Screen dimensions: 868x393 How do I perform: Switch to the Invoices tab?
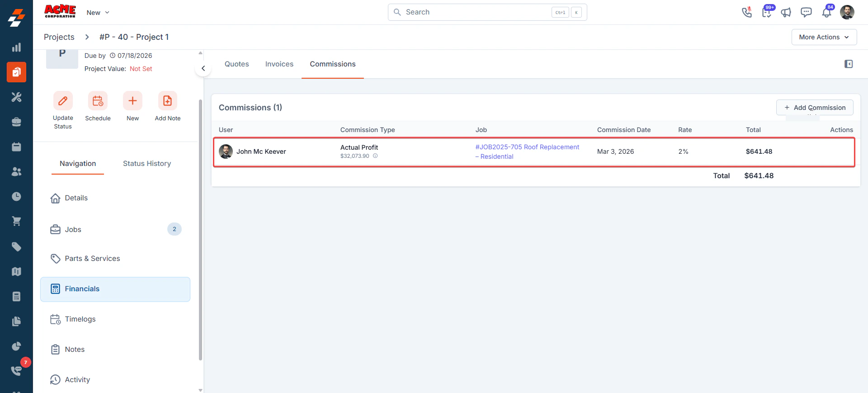pos(279,64)
